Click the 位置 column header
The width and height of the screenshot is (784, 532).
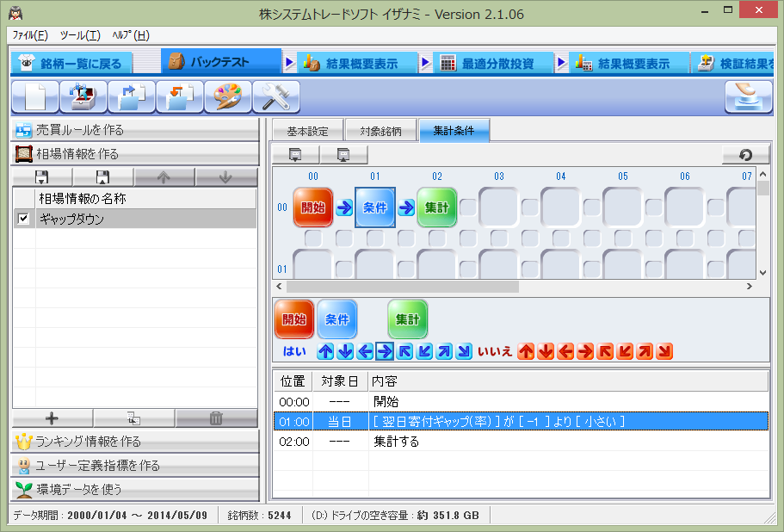pos(293,381)
